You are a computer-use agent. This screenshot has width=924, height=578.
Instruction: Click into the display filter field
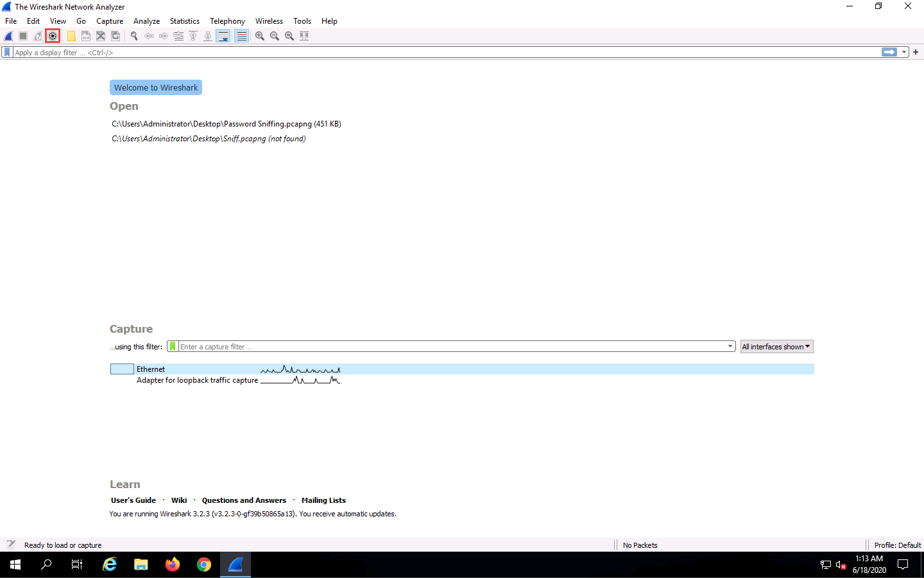[x=447, y=52]
